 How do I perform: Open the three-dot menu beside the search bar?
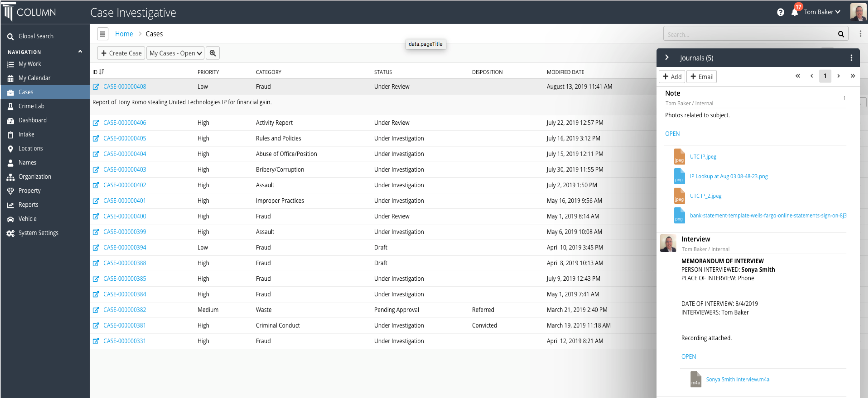pos(860,34)
